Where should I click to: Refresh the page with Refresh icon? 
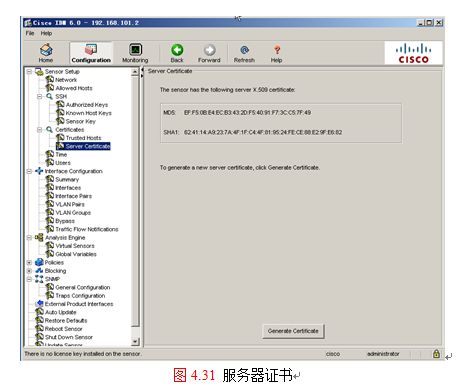244,50
